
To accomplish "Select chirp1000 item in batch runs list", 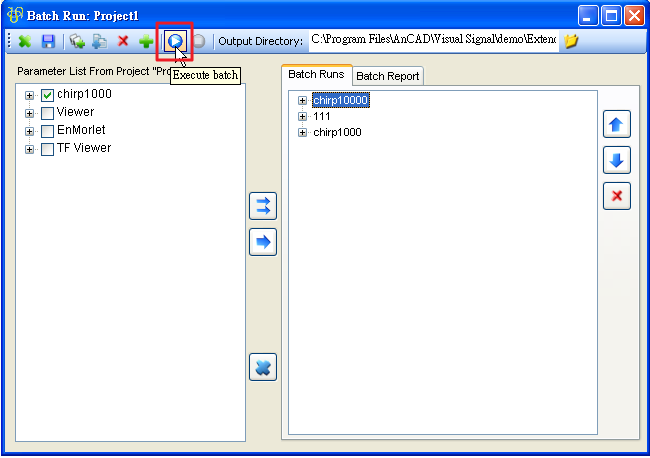I will pyautogui.click(x=337, y=132).
